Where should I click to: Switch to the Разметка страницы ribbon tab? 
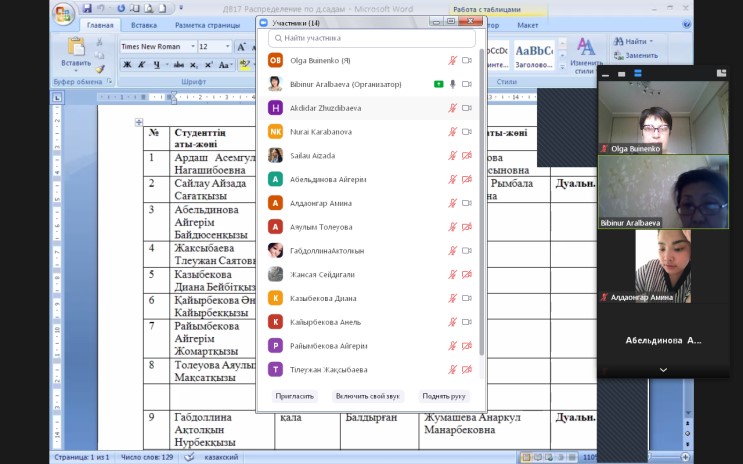click(207, 25)
